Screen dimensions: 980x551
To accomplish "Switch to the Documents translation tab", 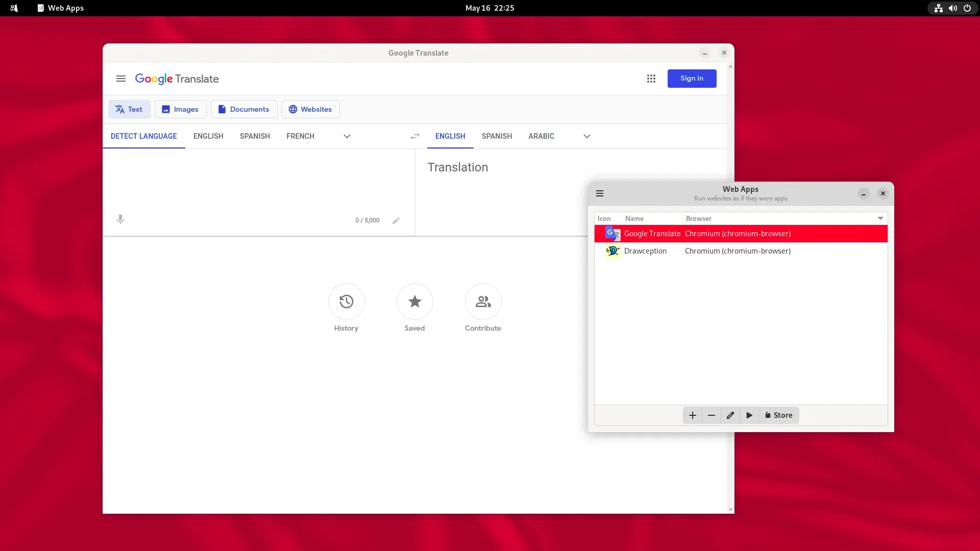I will pyautogui.click(x=244, y=109).
